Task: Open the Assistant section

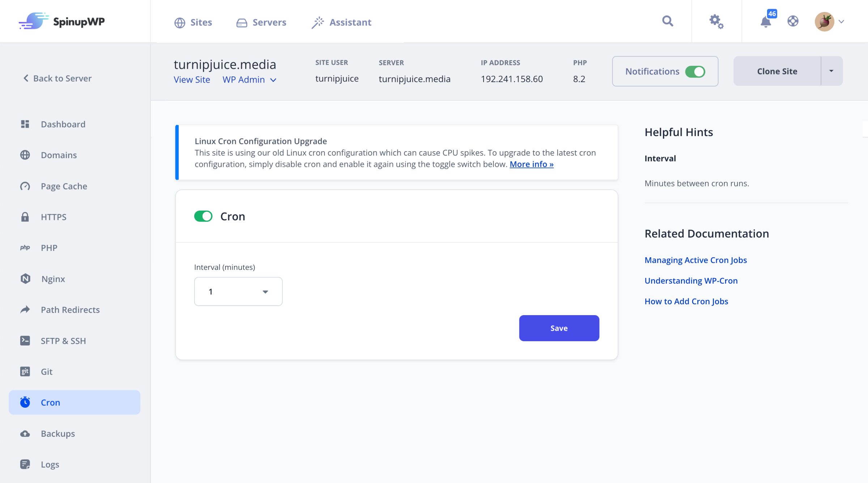Action: 341,22
